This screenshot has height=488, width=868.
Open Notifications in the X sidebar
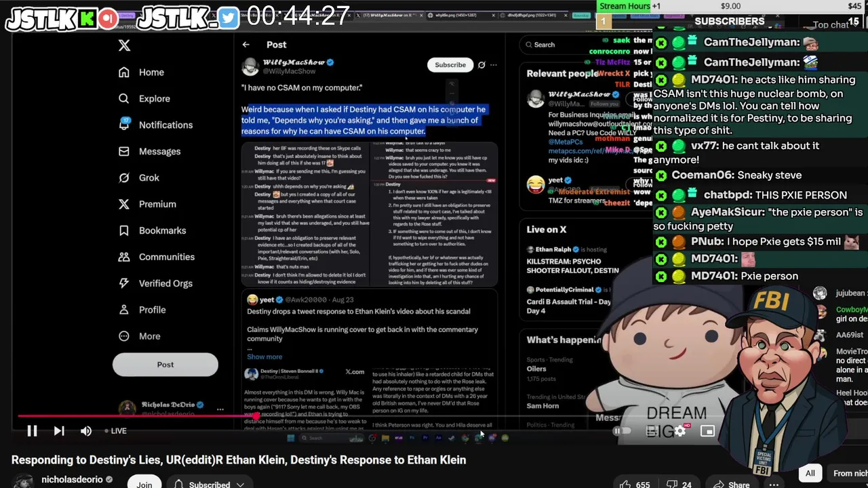(156, 125)
